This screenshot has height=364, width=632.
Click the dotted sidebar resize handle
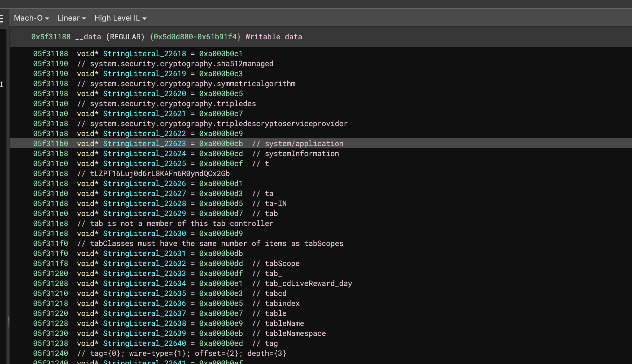(x=9, y=322)
